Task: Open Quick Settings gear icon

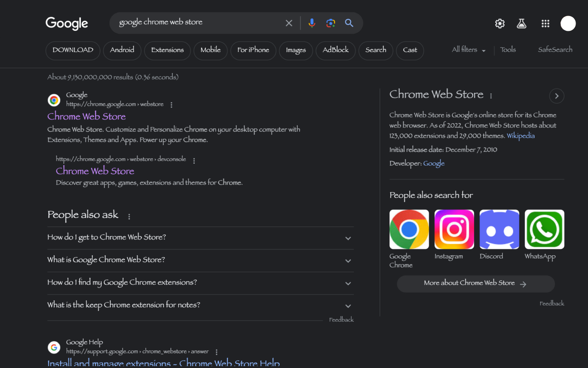Action: [x=500, y=23]
